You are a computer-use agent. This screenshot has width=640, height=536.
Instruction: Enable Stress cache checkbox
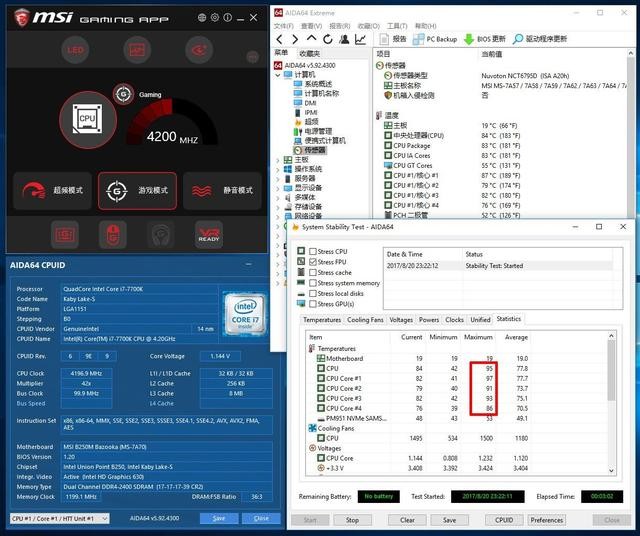click(313, 272)
